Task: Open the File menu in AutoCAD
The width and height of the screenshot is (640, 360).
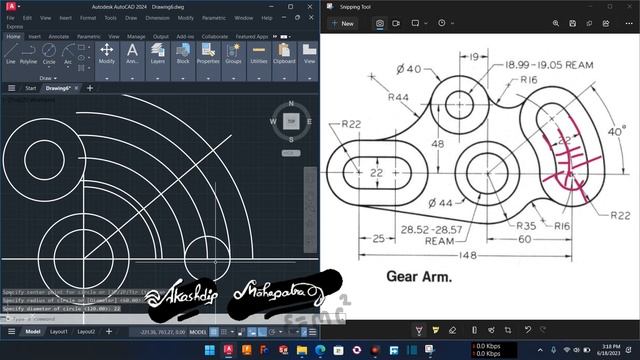Action: click(x=11, y=18)
